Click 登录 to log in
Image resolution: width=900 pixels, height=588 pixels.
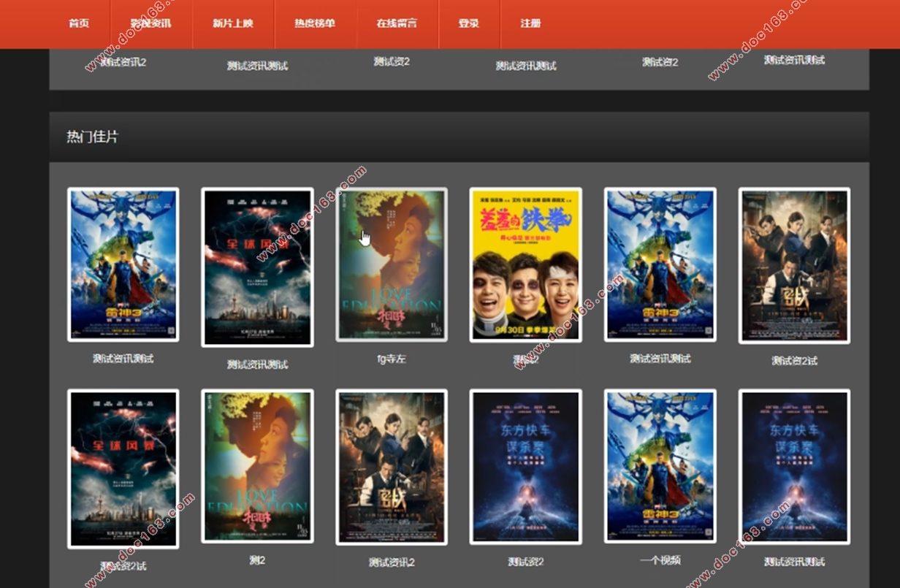pyautogui.click(x=469, y=23)
